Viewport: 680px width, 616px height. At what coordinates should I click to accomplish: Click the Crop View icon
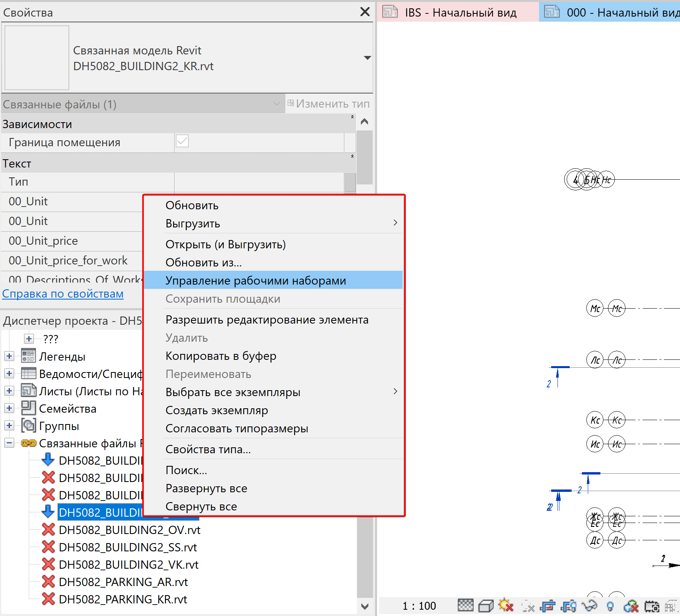(x=548, y=605)
